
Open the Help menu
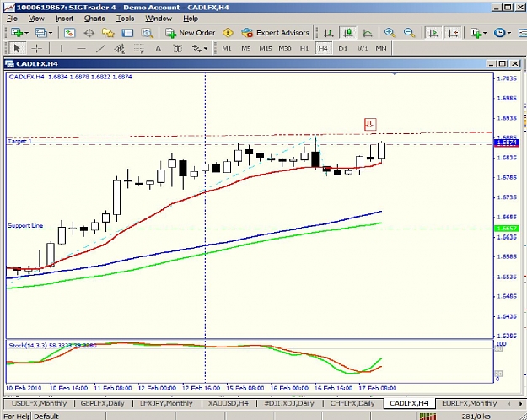pyautogui.click(x=191, y=19)
